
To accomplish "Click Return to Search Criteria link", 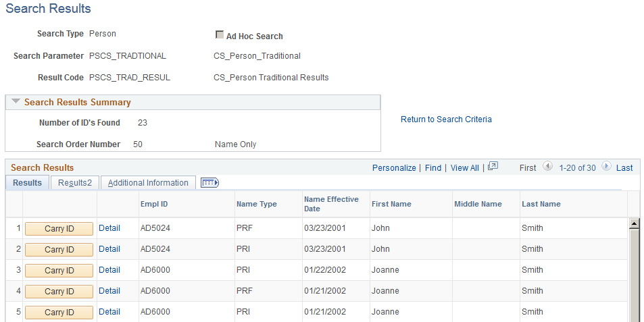I will point(446,119).
